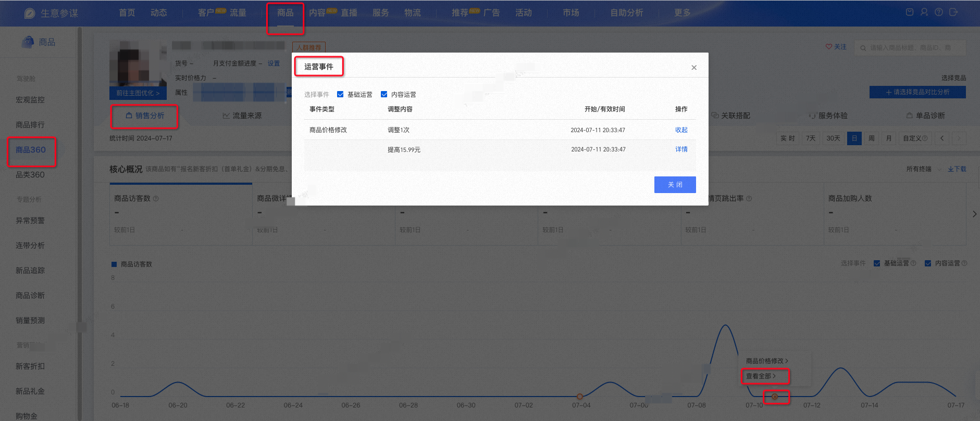
Task: Click the logout icon in header
Action: [953, 12]
